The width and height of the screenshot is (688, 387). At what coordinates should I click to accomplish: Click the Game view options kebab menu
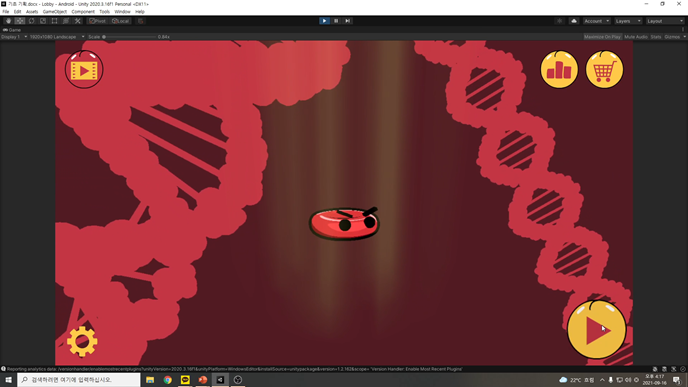point(683,30)
